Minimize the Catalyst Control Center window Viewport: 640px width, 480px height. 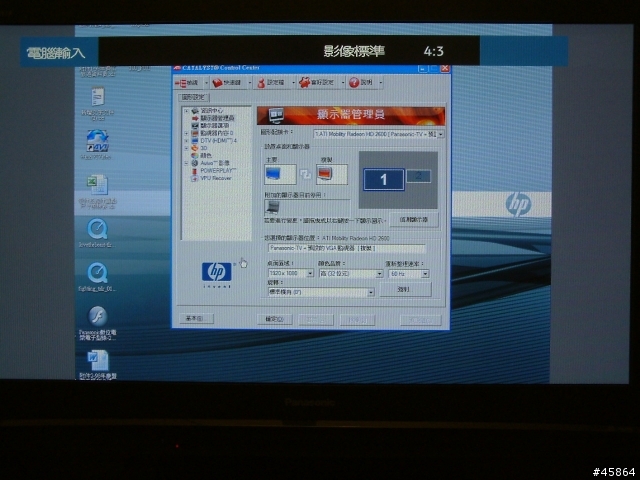pos(423,69)
